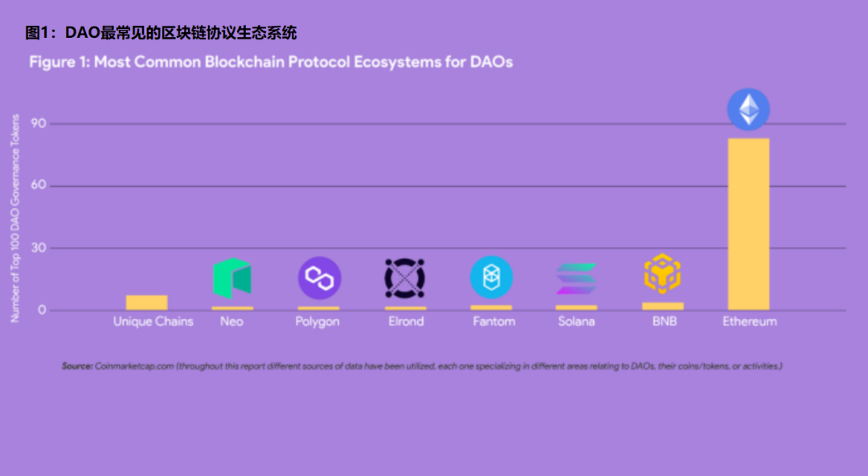Click the 'Elrond' axis label
Viewport: 868px width, 476px height.
(x=407, y=322)
